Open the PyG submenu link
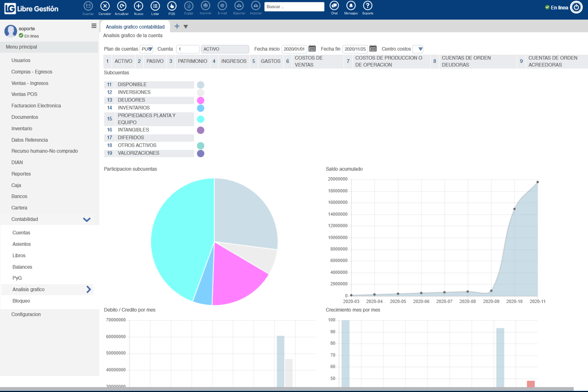This screenshot has height=392, width=588. [17, 278]
